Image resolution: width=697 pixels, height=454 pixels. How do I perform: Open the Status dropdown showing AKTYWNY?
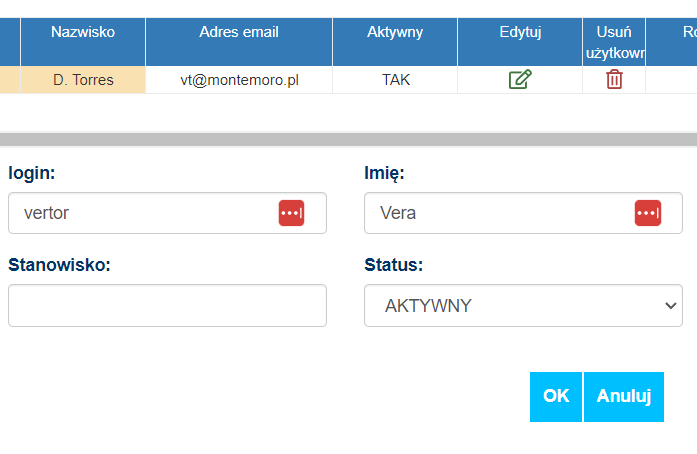(523, 305)
